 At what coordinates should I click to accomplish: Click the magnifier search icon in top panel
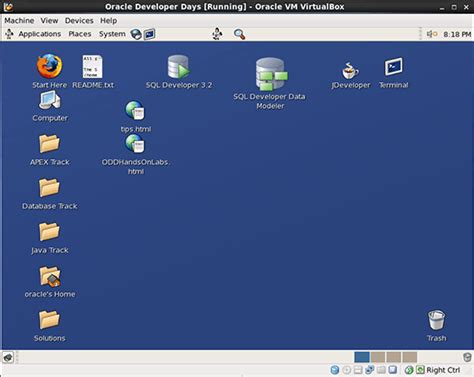pos(239,34)
